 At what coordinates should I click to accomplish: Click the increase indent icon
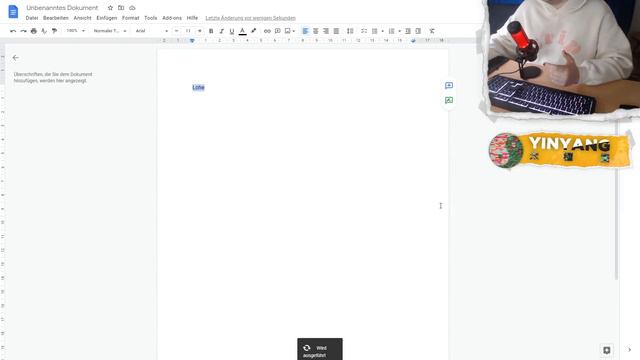click(x=418, y=31)
